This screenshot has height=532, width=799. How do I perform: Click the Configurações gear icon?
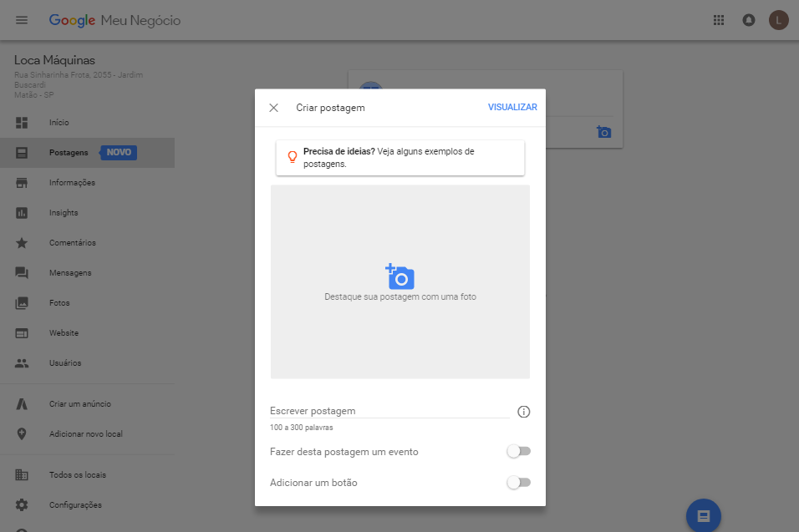(22, 505)
